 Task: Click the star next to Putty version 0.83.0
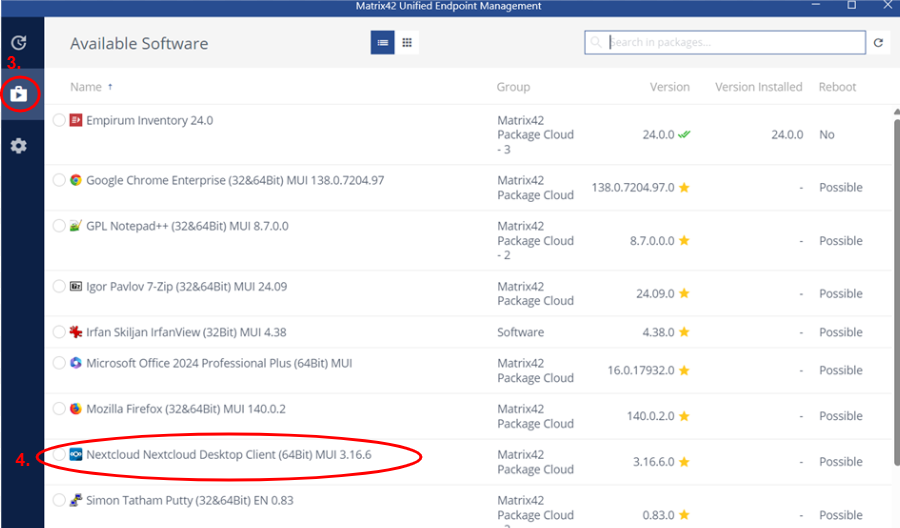[x=684, y=515]
